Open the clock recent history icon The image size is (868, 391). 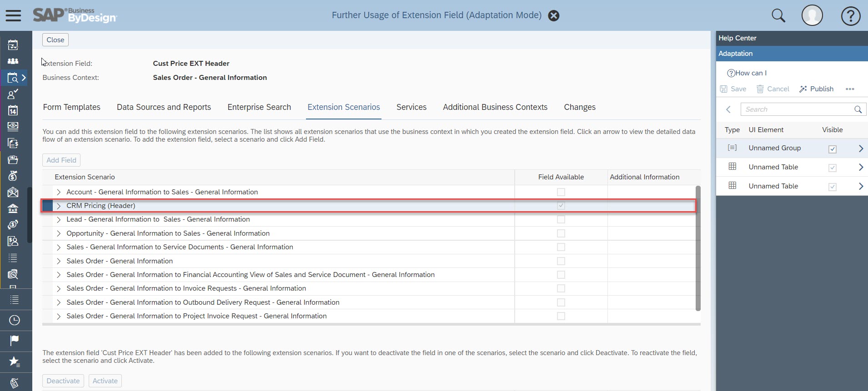click(15, 320)
